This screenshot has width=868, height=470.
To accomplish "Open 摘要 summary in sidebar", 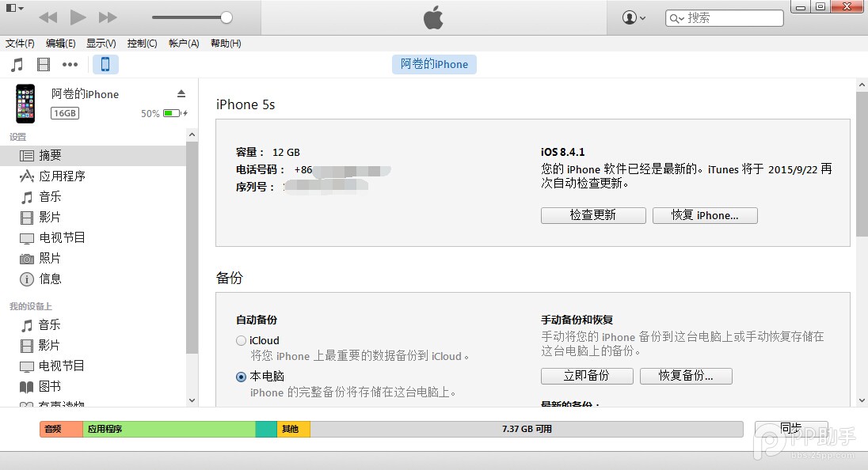I will coord(93,155).
